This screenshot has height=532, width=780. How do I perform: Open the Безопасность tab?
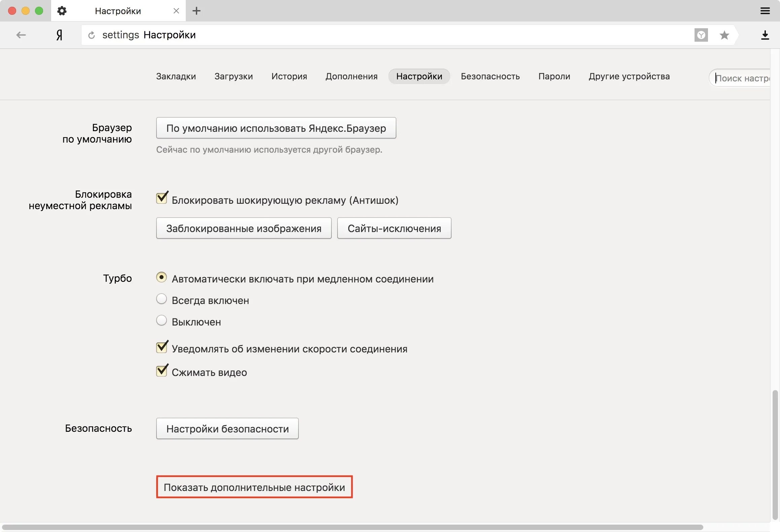[x=490, y=76]
